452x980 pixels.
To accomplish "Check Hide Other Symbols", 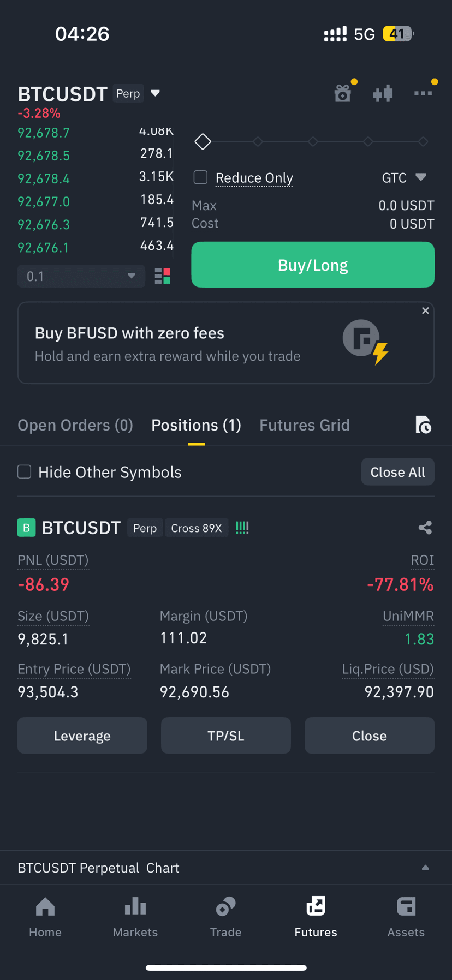I will pyautogui.click(x=25, y=471).
